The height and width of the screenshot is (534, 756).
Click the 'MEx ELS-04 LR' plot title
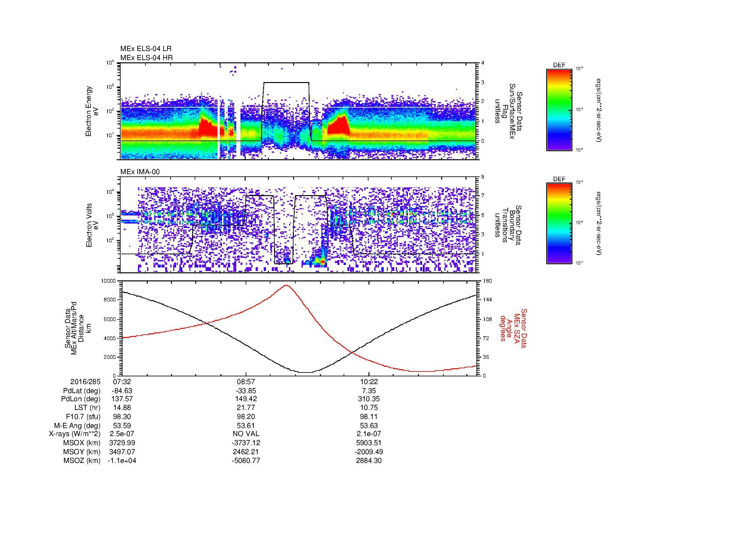146,49
